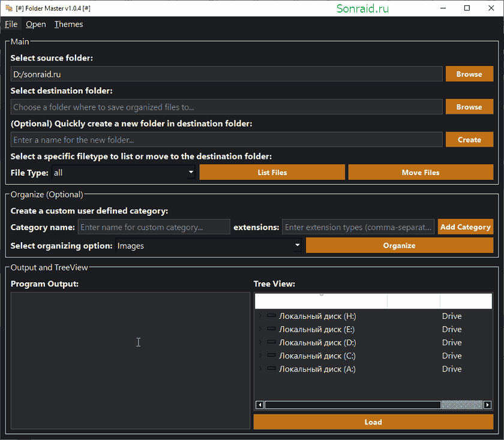Screen dimensions: 504x440
Task: Focus the new folder name field
Action: pyautogui.click(x=226, y=140)
